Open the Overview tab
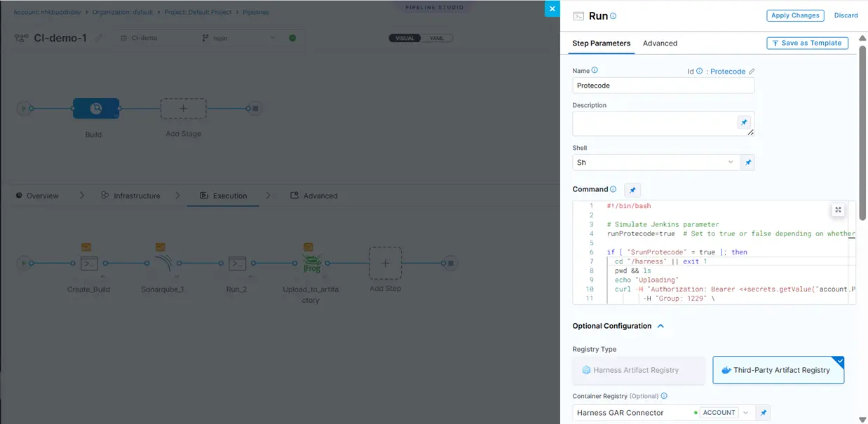Screen dimensions: 868x424 coord(37,196)
